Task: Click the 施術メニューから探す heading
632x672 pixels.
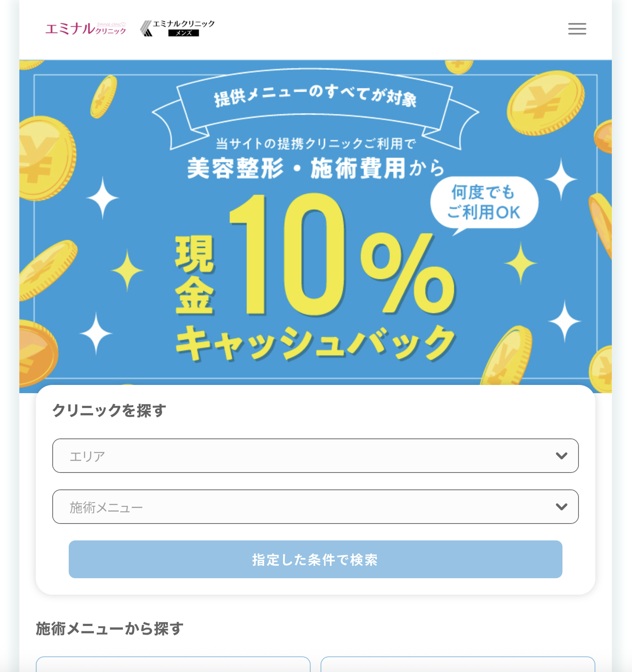Action: tap(109, 628)
